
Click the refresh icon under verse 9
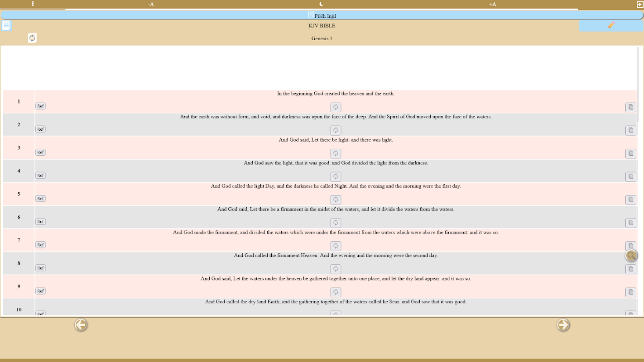[x=336, y=292]
